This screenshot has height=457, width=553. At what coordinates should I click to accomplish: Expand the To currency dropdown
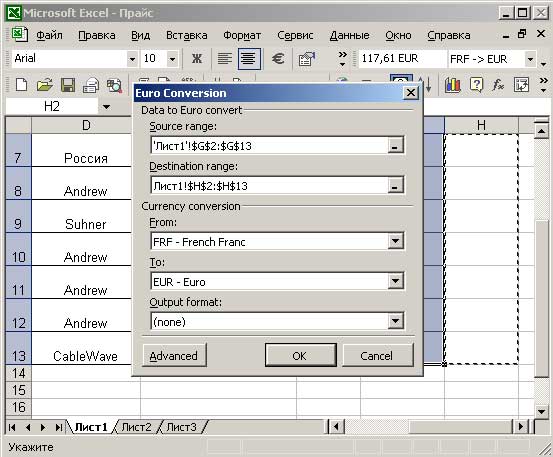[395, 281]
